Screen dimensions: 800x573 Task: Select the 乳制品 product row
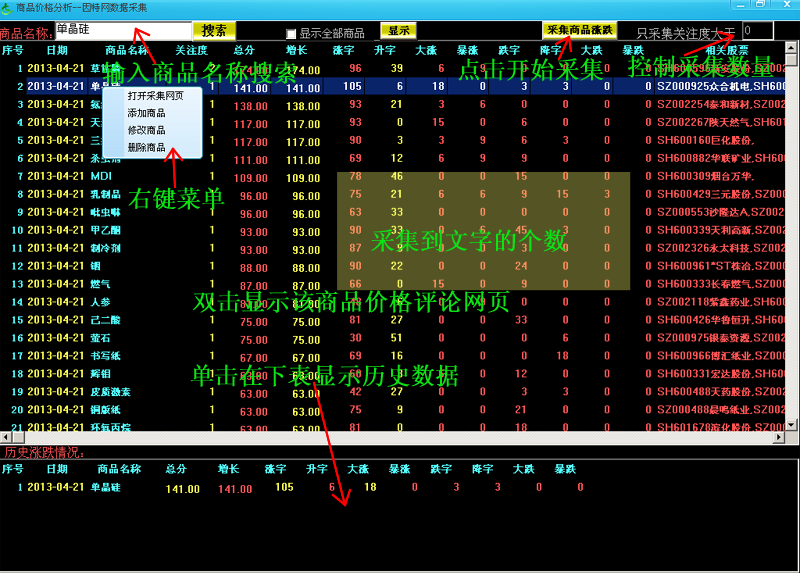(x=393, y=194)
